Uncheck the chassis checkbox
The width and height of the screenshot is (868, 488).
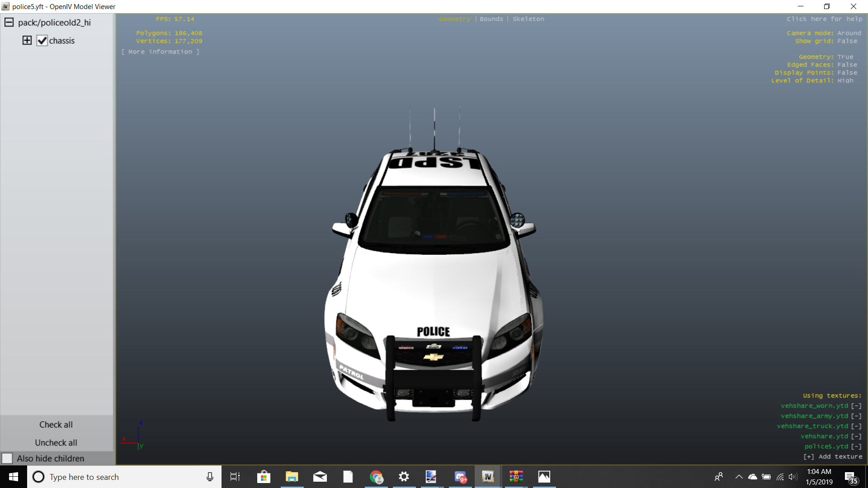pos(42,41)
